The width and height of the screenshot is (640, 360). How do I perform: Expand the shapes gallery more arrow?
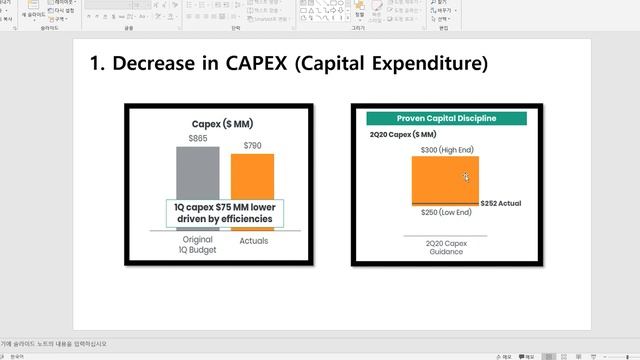point(348,18)
